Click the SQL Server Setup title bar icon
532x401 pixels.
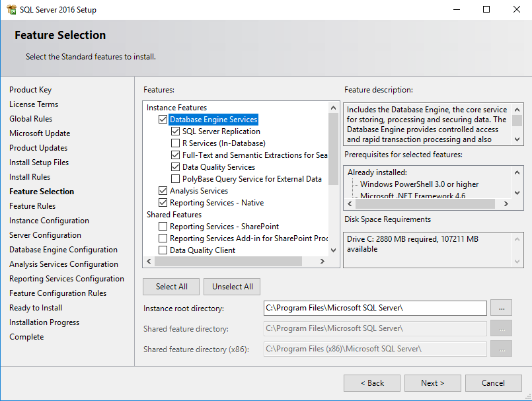click(11, 9)
